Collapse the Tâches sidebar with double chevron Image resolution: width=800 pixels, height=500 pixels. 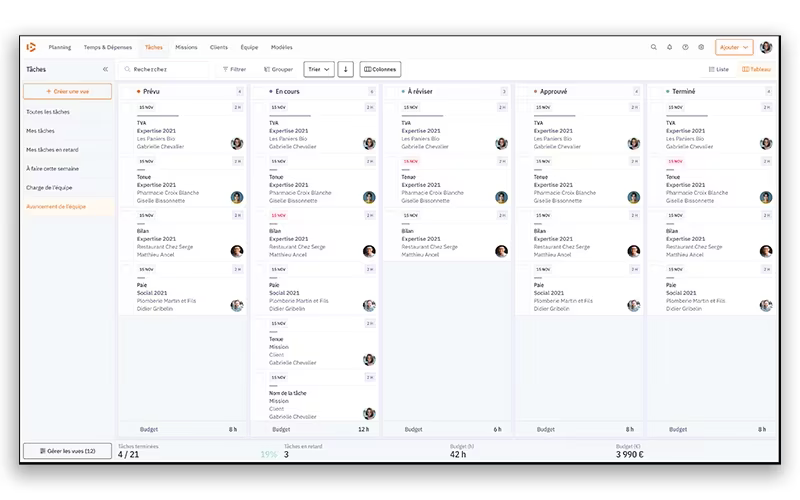tap(105, 69)
